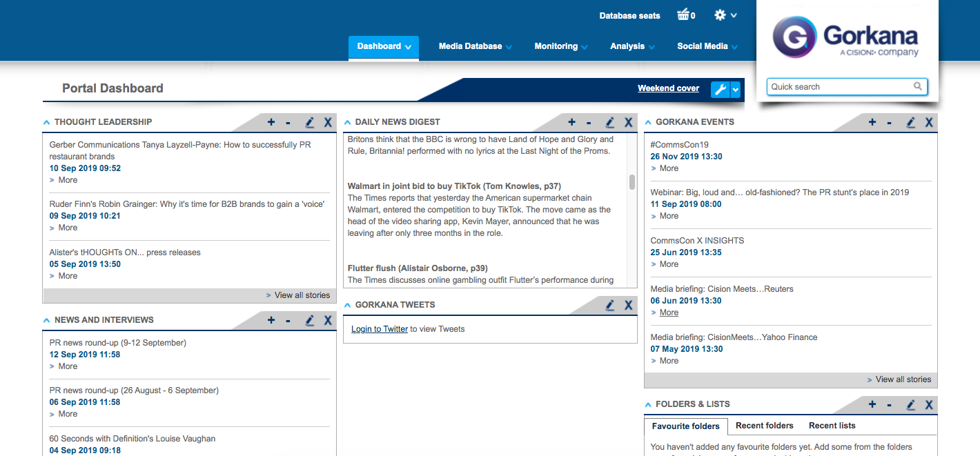Switch to Recent lists tab
This screenshot has width=980, height=456.
click(x=832, y=426)
